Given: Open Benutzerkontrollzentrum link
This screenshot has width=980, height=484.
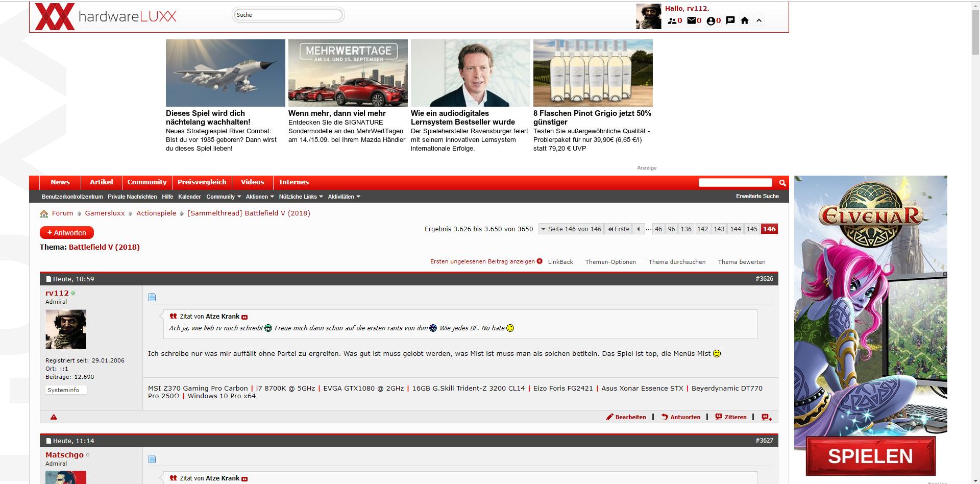Looking at the screenshot, I should pos(72,197).
